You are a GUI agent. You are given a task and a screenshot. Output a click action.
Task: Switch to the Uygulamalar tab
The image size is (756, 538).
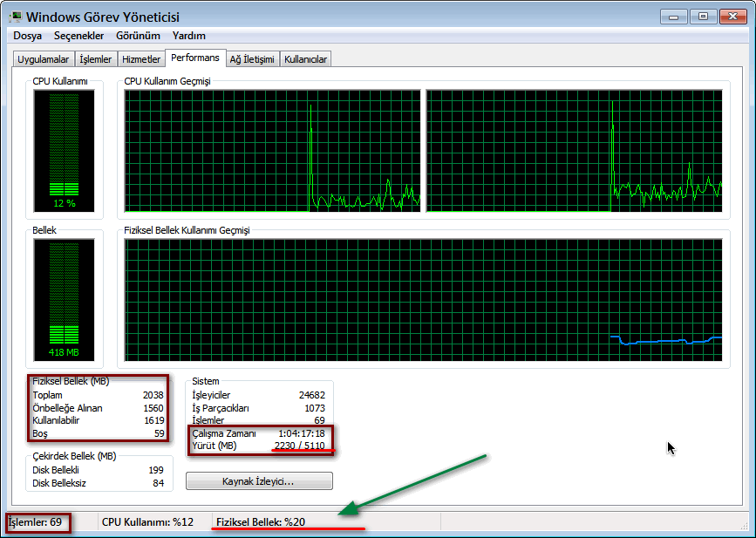click(x=44, y=59)
